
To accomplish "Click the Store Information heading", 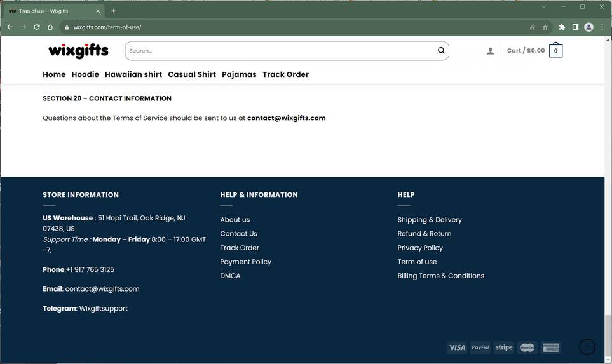I will [x=81, y=194].
